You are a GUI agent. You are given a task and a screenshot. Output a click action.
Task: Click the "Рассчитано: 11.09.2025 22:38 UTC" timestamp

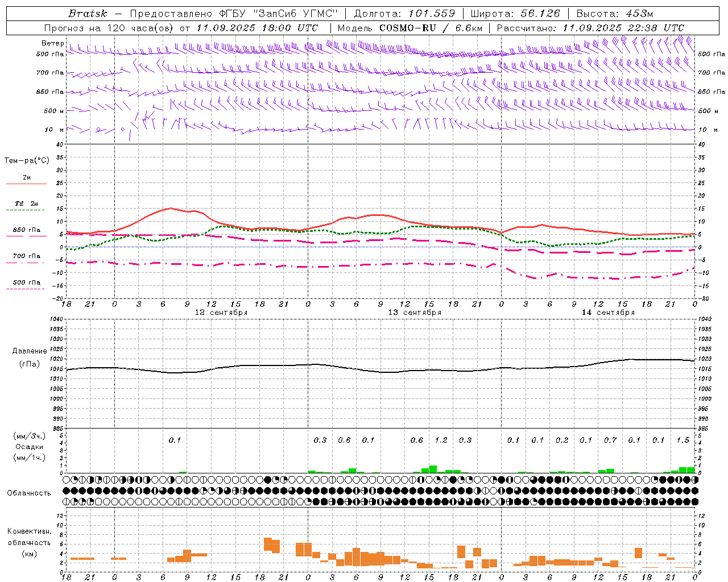click(x=590, y=28)
